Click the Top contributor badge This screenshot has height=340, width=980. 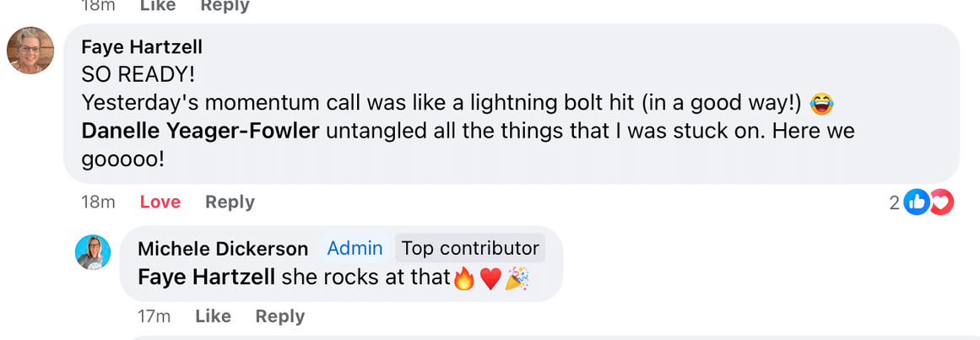point(470,248)
